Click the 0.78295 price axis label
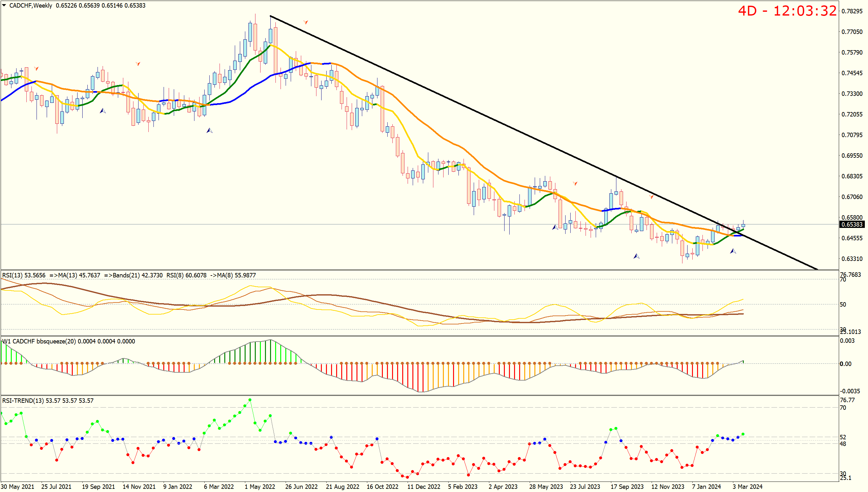Screen dimensions: 868x492 coord(852,11)
